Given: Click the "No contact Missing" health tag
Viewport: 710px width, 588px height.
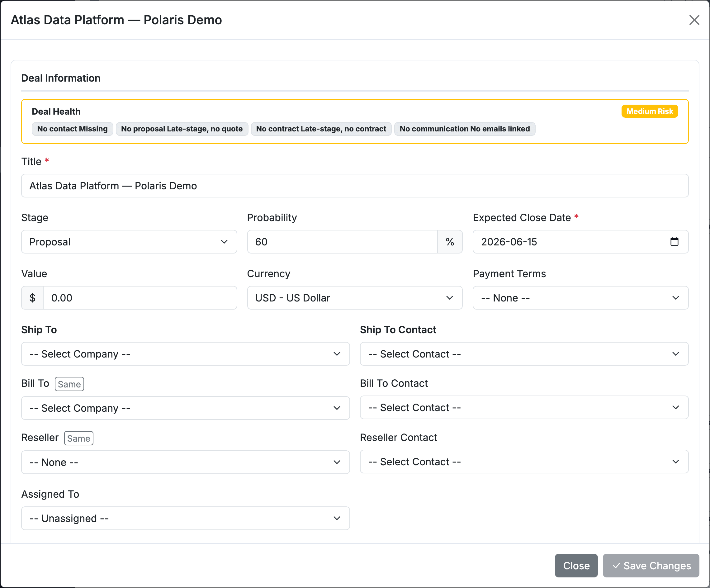Looking at the screenshot, I should coord(72,129).
